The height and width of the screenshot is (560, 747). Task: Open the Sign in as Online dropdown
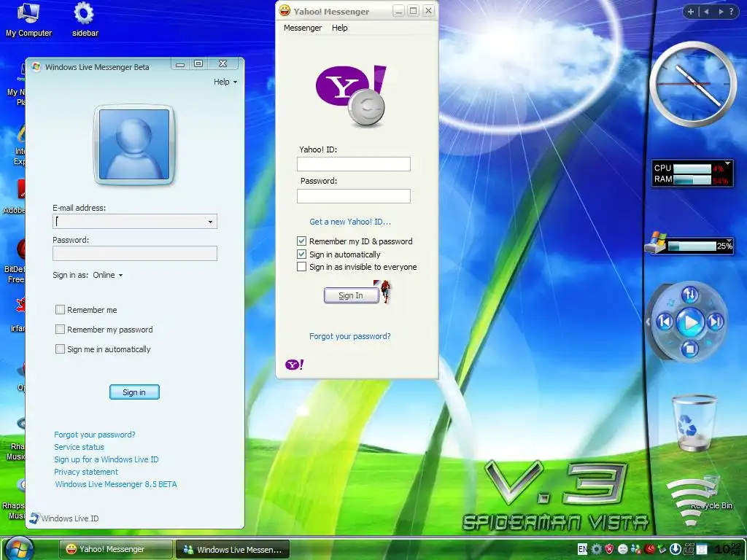pyautogui.click(x=107, y=275)
